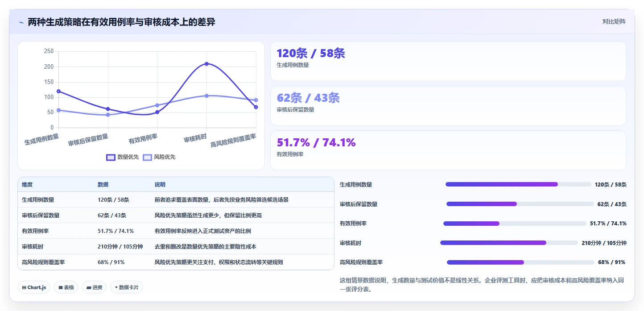Click the 数量优先 point at 生成用例数量
This screenshot has width=644, height=311.
(x=58, y=91)
